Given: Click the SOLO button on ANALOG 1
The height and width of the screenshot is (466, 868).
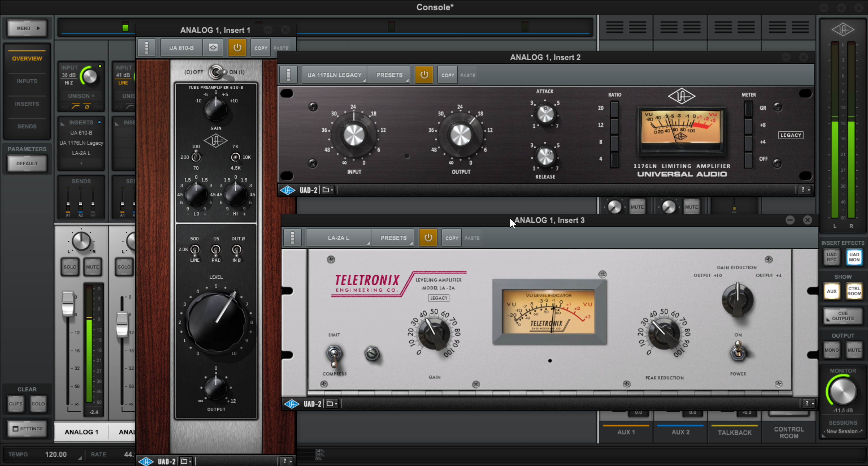Looking at the screenshot, I should tap(70, 267).
